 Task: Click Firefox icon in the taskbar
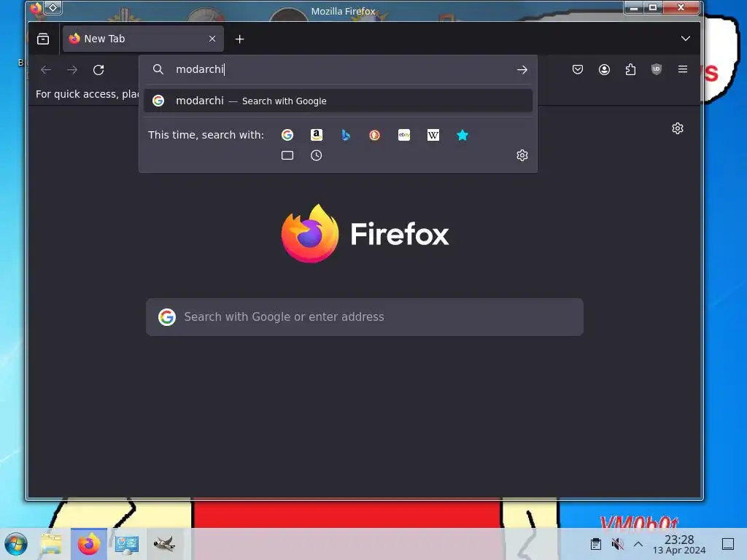pos(88,544)
